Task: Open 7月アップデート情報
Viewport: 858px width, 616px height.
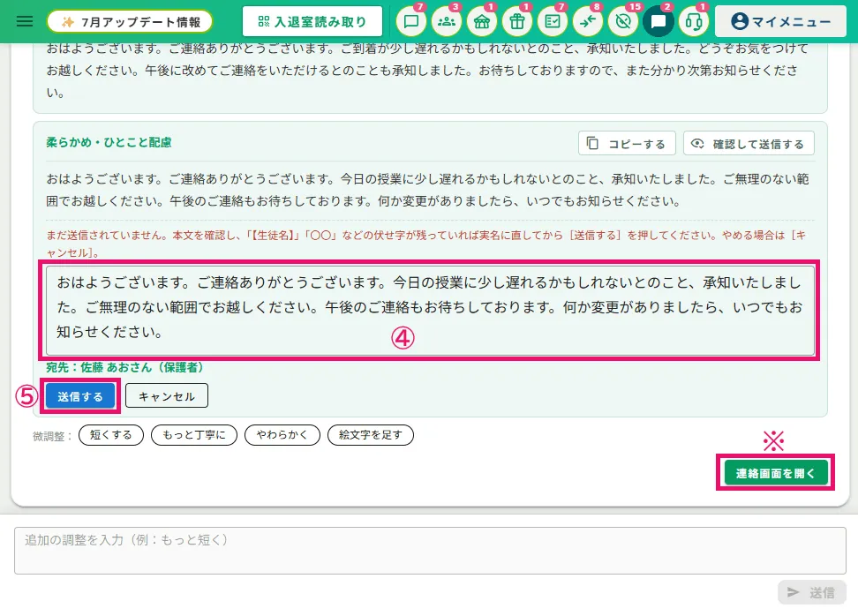Action: click(x=130, y=22)
